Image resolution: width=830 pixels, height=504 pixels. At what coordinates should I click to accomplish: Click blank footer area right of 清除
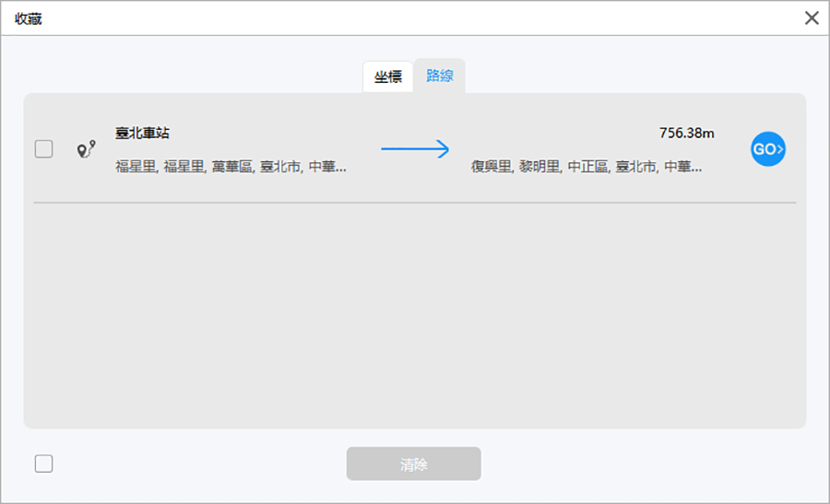(646, 463)
